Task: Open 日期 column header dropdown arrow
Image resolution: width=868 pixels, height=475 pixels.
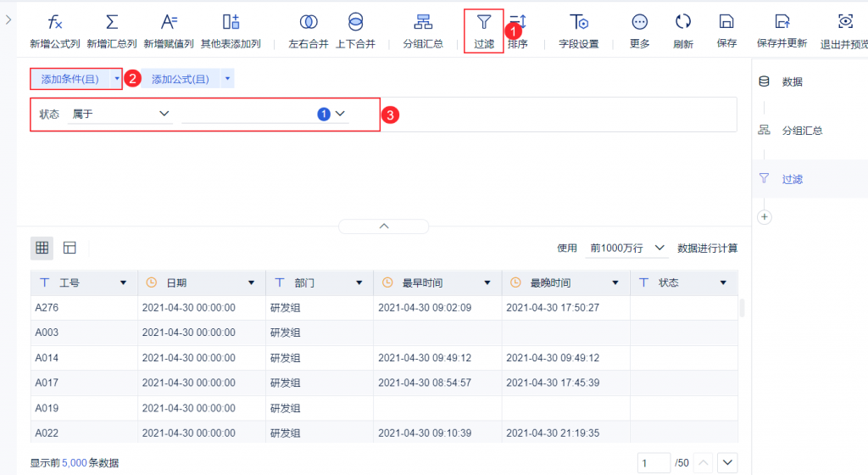Action: point(251,283)
